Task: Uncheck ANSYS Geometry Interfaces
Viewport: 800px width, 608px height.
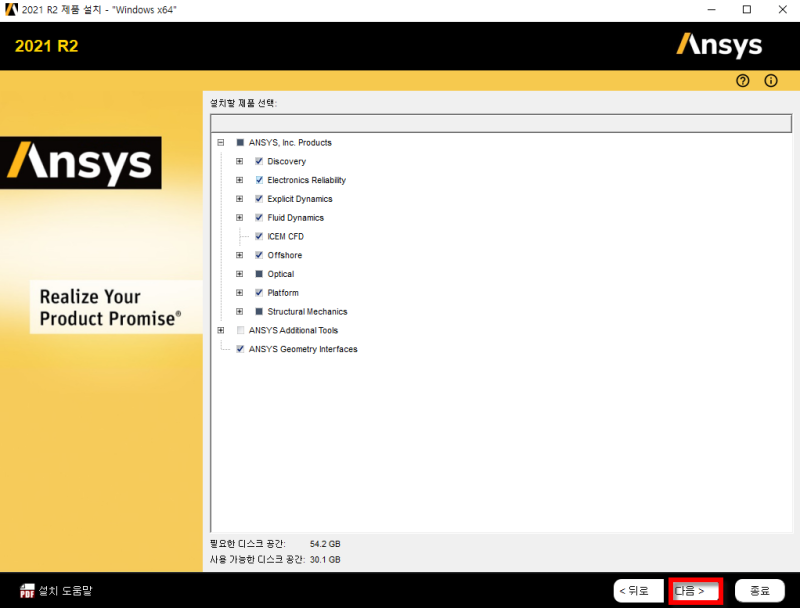Action: 239,349
